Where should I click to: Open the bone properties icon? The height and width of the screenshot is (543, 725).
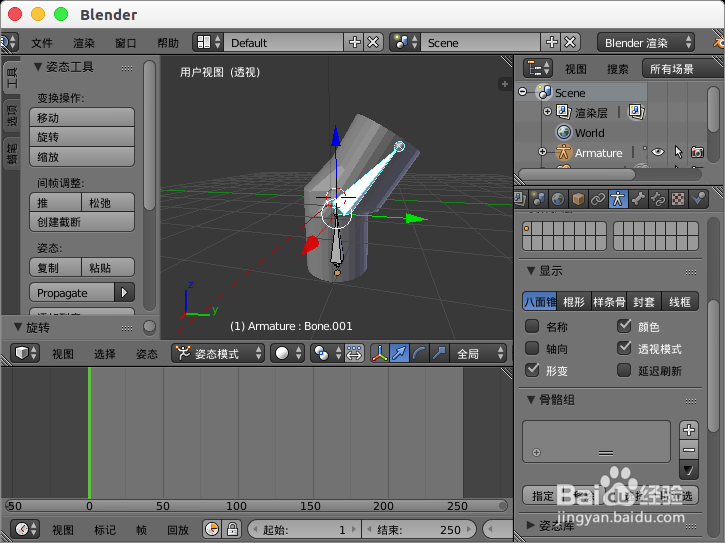point(638,199)
